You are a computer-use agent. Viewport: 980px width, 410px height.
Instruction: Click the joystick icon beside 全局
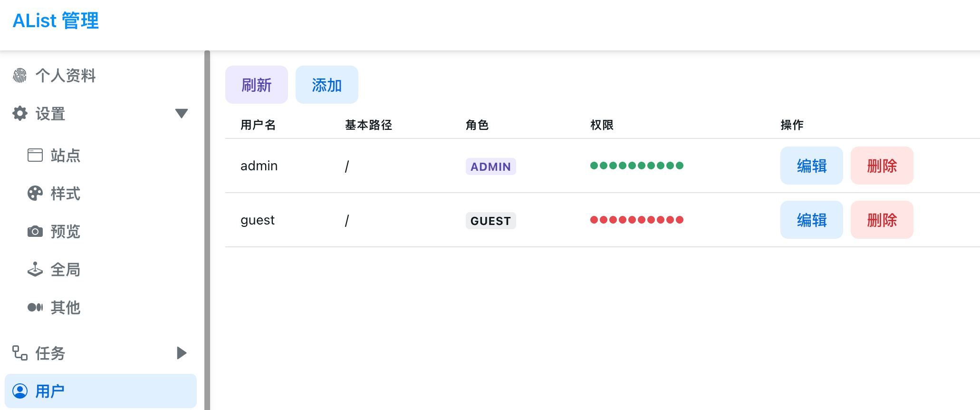35,269
